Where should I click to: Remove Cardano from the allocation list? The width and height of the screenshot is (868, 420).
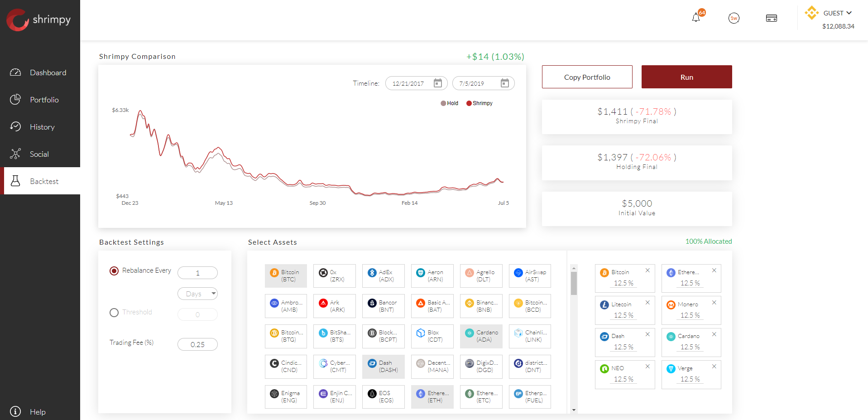(x=714, y=334)
